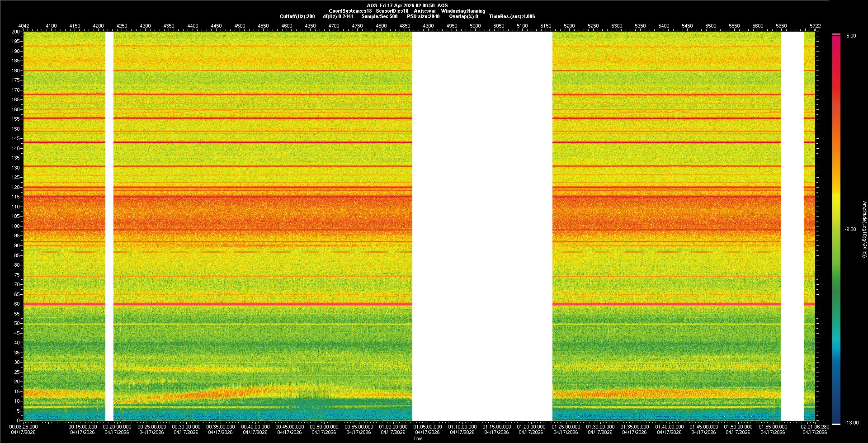
Task: Click the Amplitude axis title beside colorbar
Action: click(863, 229)
